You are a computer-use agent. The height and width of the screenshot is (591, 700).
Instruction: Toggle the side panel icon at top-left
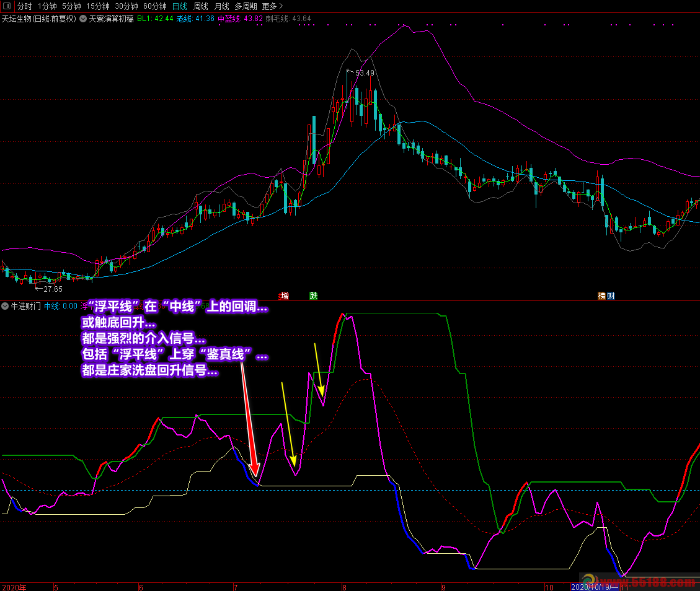(6, 6)
